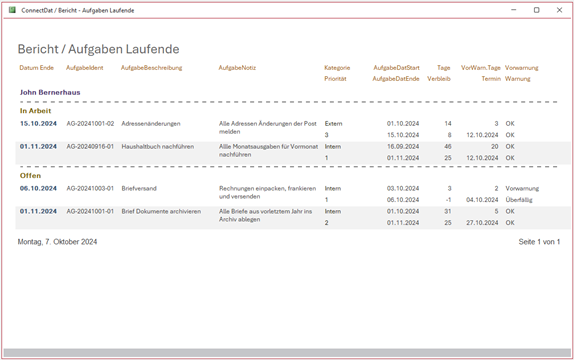Image resolution: width=574 pixels, height=360 pixels.
Task: Click the category Extern
Action: pos(333,123)
